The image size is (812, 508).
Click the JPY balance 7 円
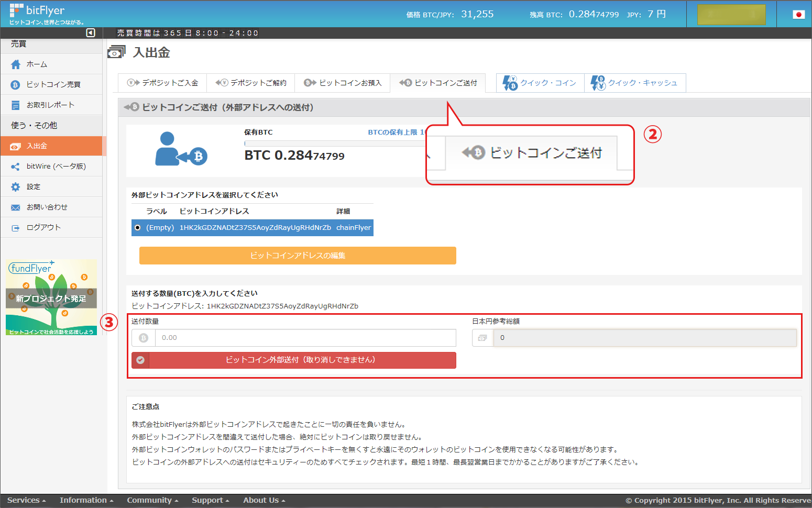(x=657, y=14)
